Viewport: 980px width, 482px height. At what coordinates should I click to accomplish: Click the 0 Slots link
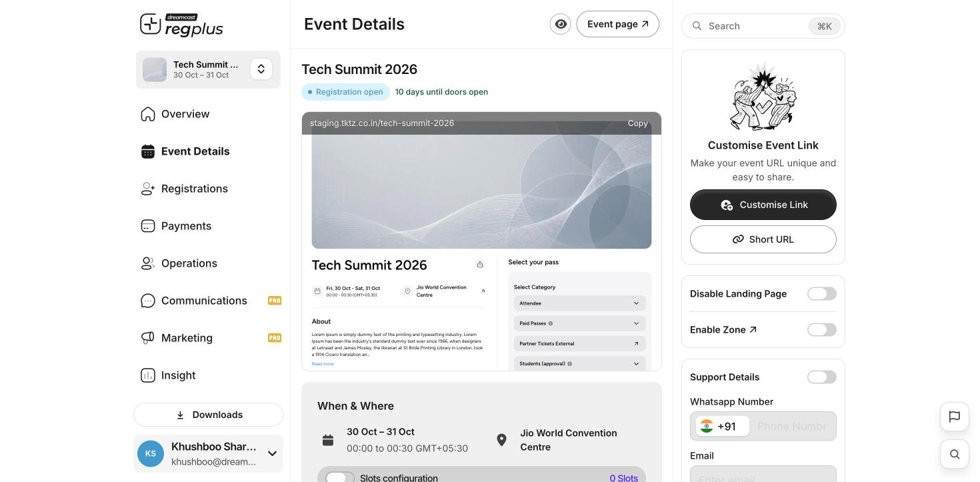tap(623, 478)
